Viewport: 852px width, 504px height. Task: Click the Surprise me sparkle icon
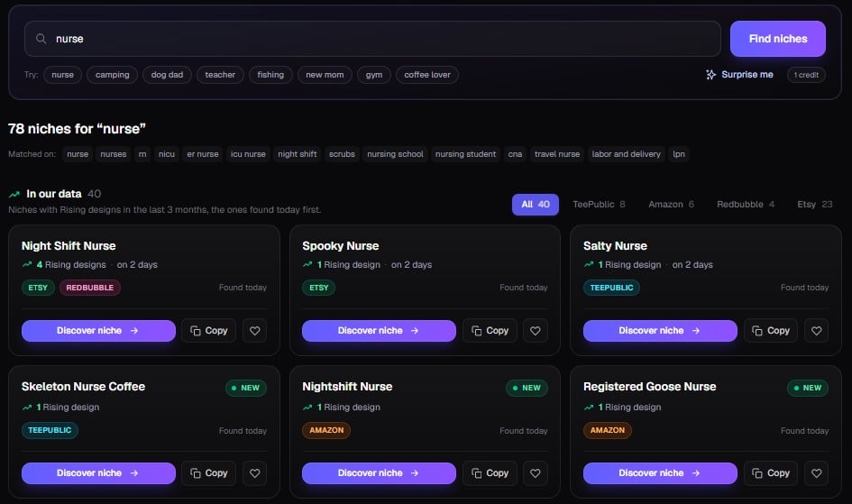710,75
